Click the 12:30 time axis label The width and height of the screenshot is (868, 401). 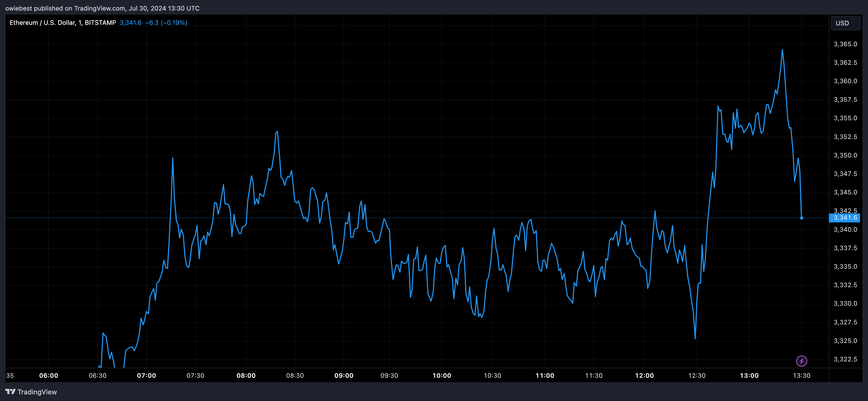click(697, 375)
